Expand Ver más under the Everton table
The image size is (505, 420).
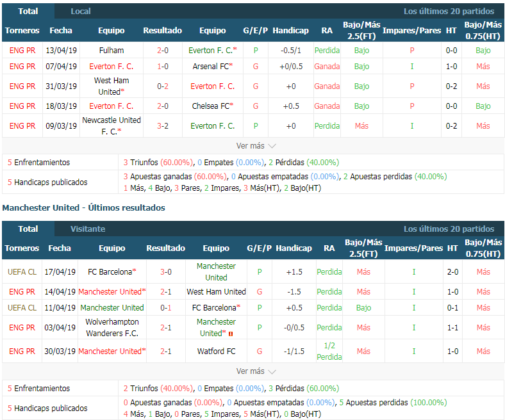pos(256,146)
